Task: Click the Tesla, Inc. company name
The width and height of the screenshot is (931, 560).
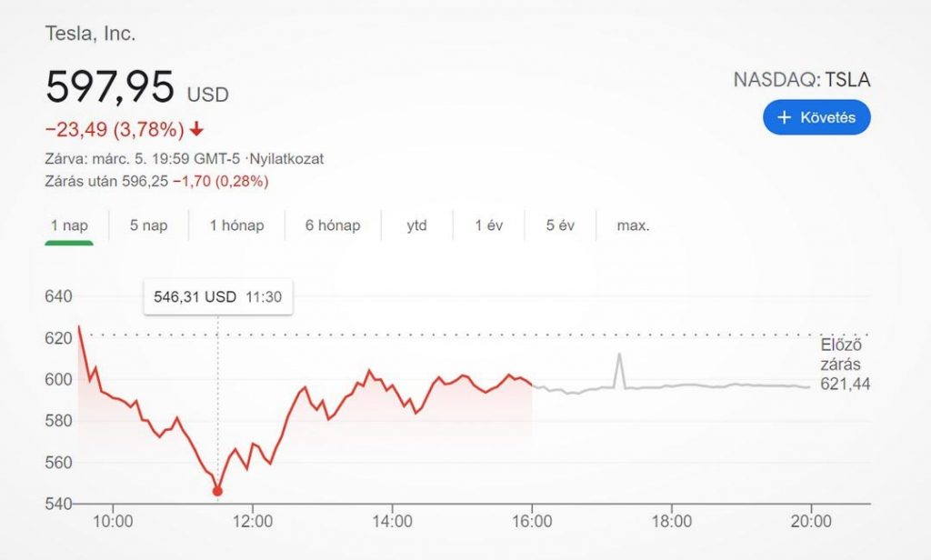Action: [90, 34]
